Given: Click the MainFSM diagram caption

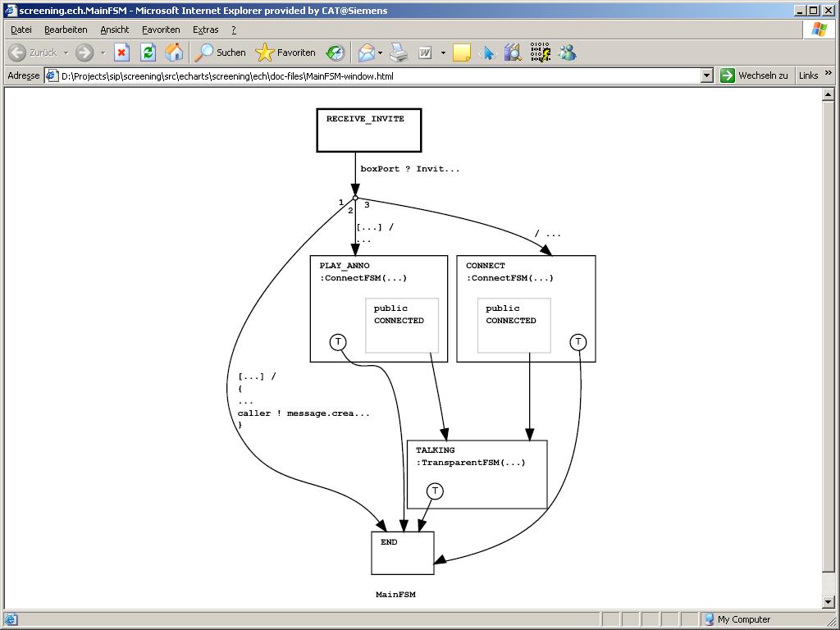Looking at the screenshot, I should pos(395,595).
